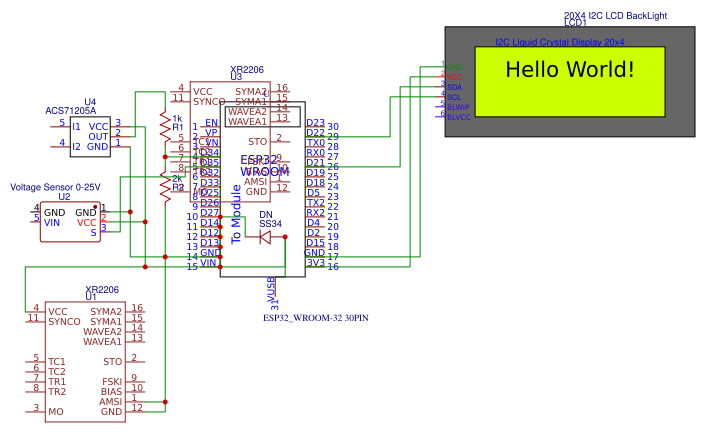Select the OUT pin of ACS71205A

[98, 137]
